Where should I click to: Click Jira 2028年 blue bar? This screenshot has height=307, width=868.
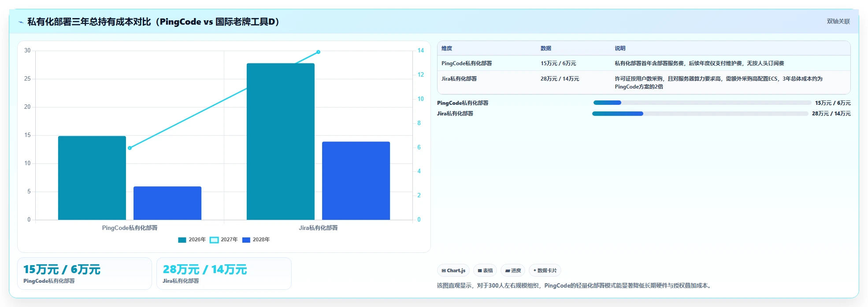pos(356,181)
